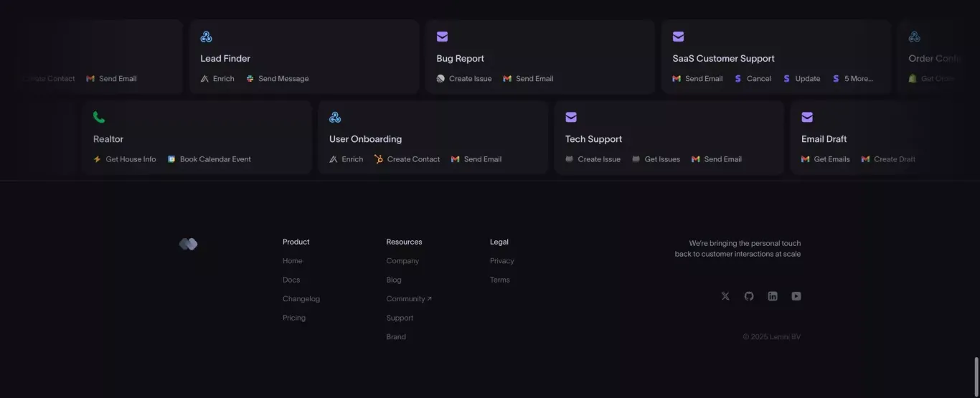Open the Docs footer link

[291, 280]
